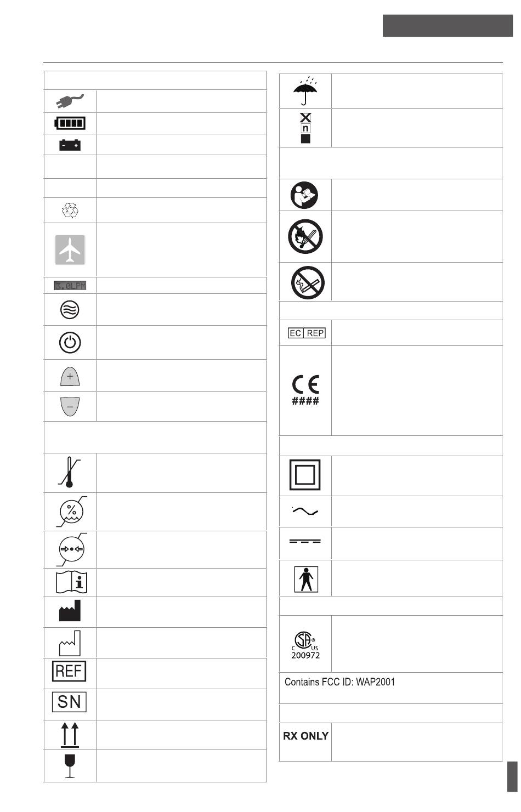521x812 pixels.
Task: Click the power on/off button symbol
Action: click(70, 343)
